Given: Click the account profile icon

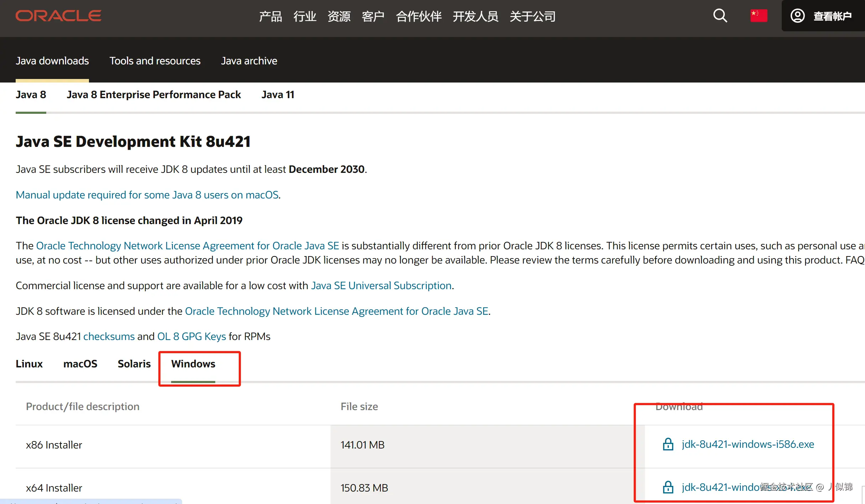Looking at the screenshot, I should (x=797, y=16).
